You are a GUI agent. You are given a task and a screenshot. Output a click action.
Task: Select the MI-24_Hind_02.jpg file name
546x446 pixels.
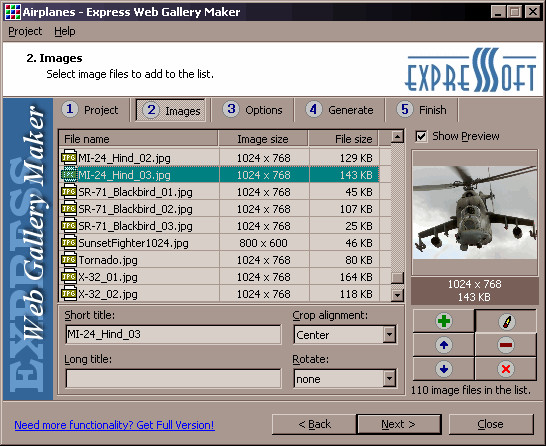125,158
